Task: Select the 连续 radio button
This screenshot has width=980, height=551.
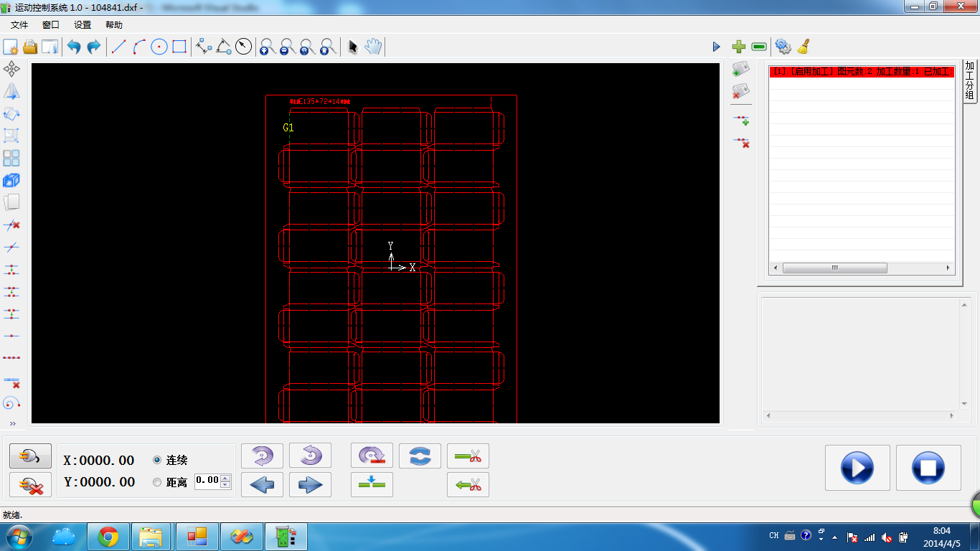Action: click(x=157, y=460)
